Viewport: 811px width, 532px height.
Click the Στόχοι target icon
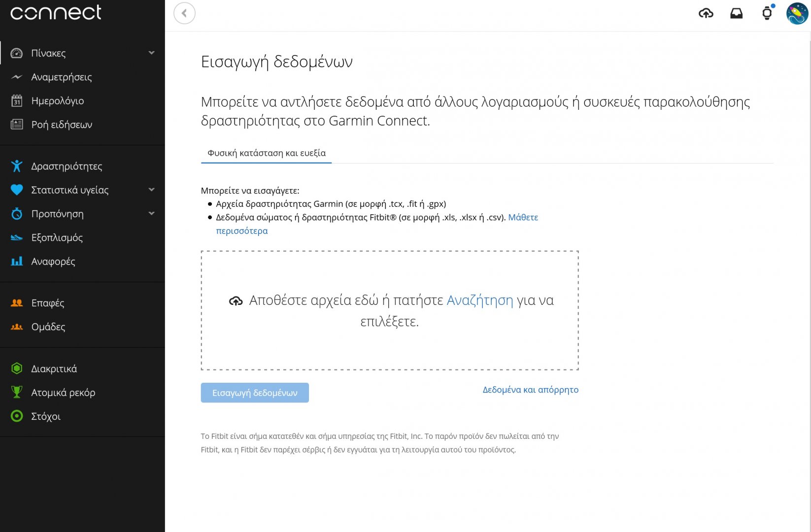coord(17,416)
